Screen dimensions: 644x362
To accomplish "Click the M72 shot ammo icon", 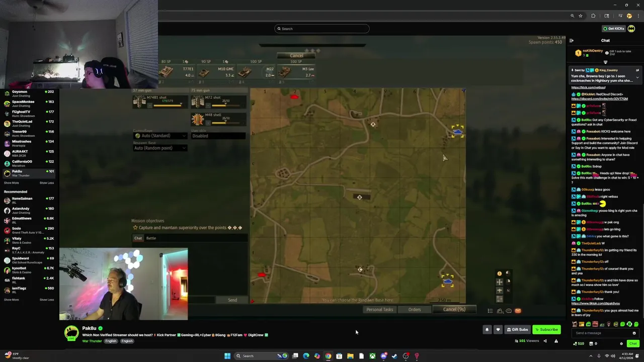I will [198, 102].
